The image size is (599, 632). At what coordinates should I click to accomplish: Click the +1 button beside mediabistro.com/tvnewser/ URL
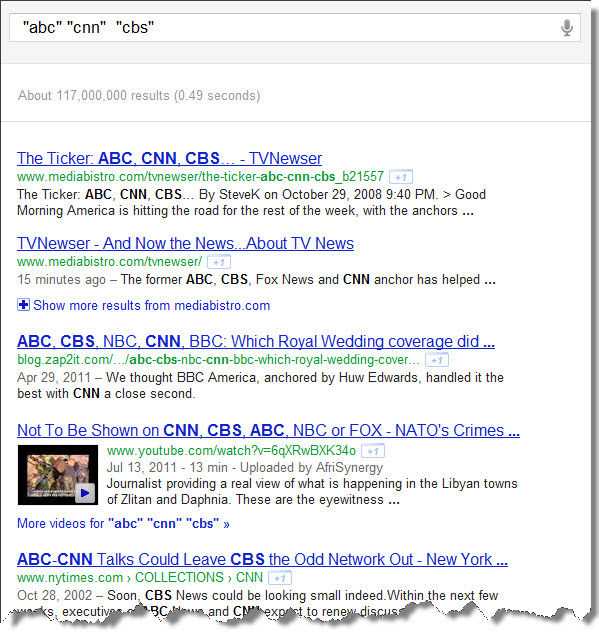click(218, 262)
